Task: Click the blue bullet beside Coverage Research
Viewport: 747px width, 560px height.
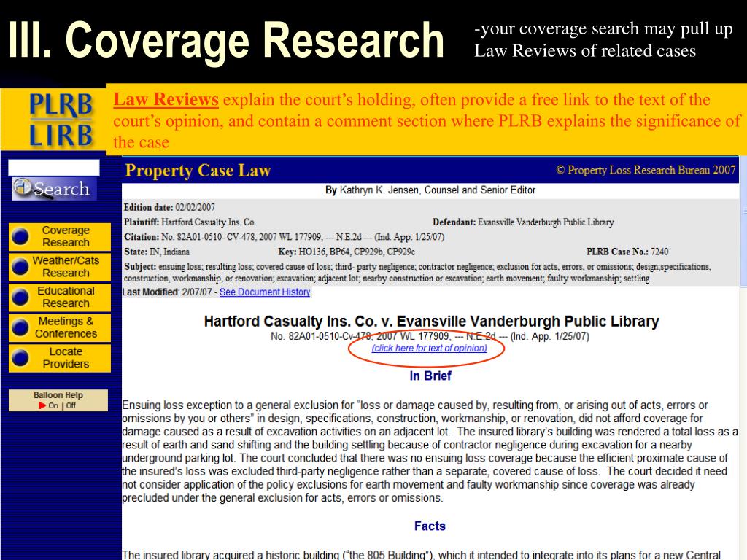Action: 20,237
